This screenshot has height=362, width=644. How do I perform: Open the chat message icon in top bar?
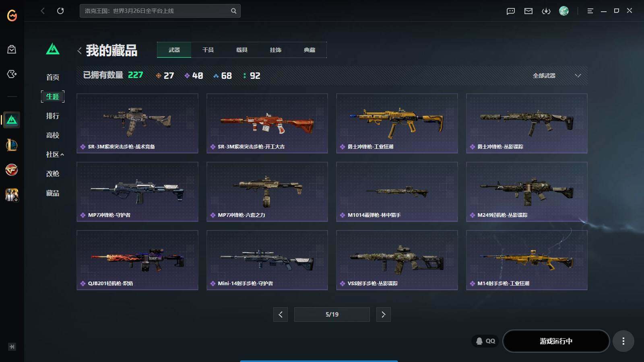[511, 11]
